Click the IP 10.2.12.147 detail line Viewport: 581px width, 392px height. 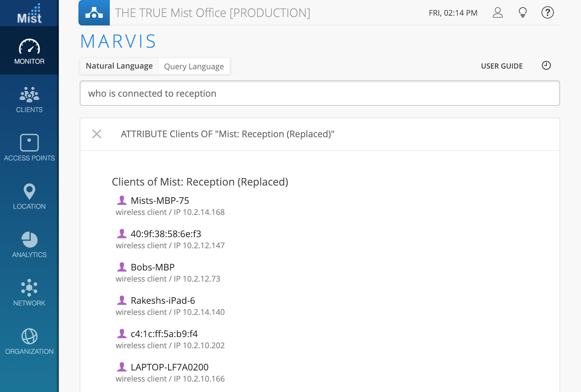170,246
